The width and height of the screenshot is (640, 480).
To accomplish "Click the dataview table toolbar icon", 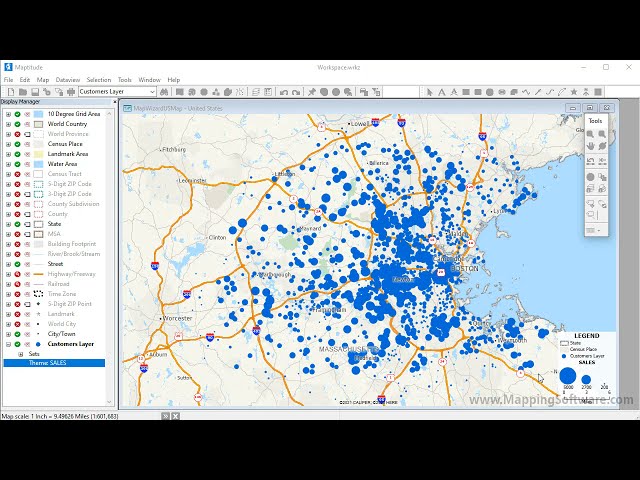I will point(268,92).
